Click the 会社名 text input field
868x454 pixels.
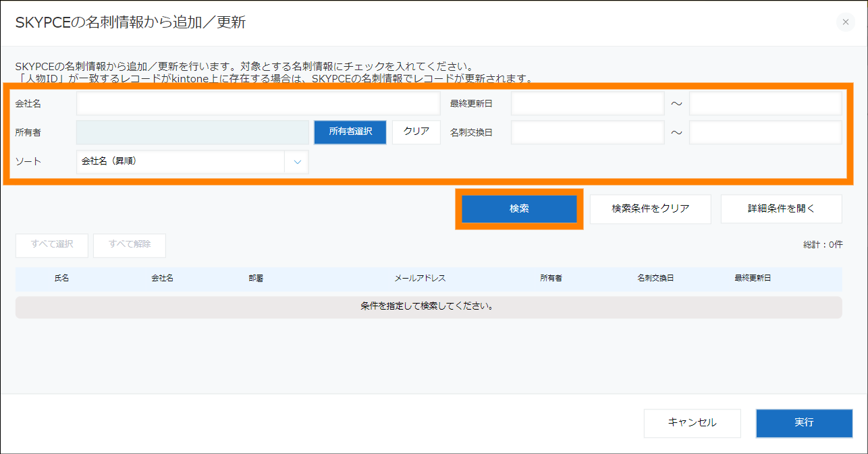258,104
